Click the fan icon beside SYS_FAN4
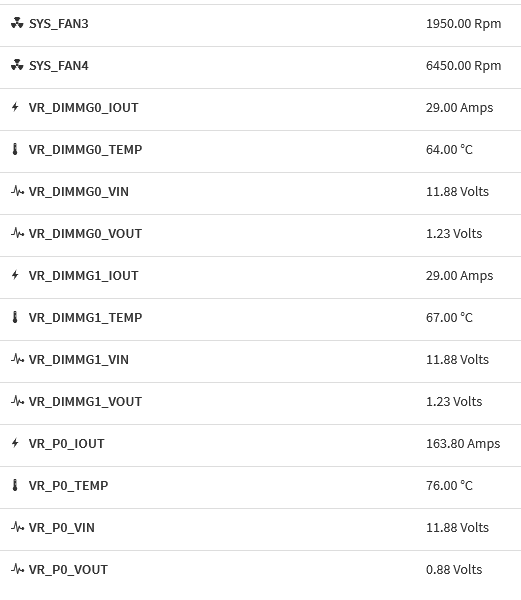This screenshot has height=600, width=521. coord(17,65)
